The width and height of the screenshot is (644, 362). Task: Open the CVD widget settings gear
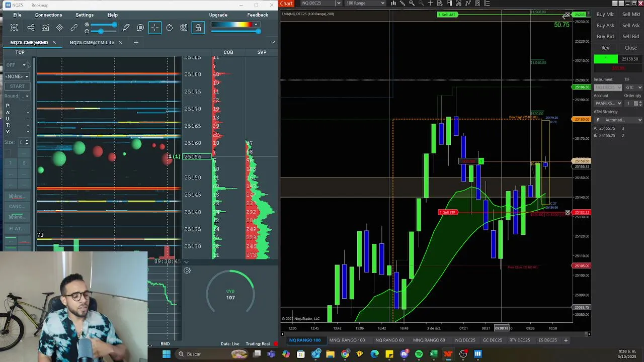pos(187,270)
